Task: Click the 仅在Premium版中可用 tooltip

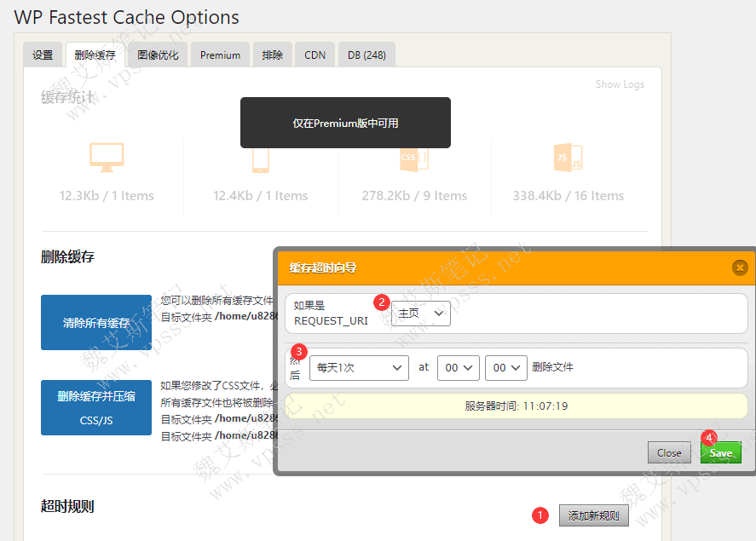Action: 345,123
